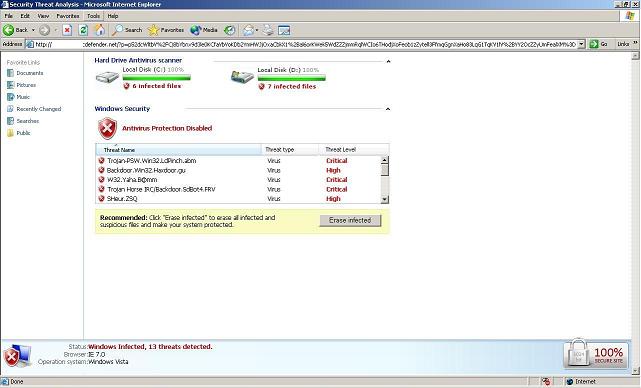Click the 100% Secure Site padlock badge
The height and width of the screenshot is (388, 641).
[x=595, y=354]
